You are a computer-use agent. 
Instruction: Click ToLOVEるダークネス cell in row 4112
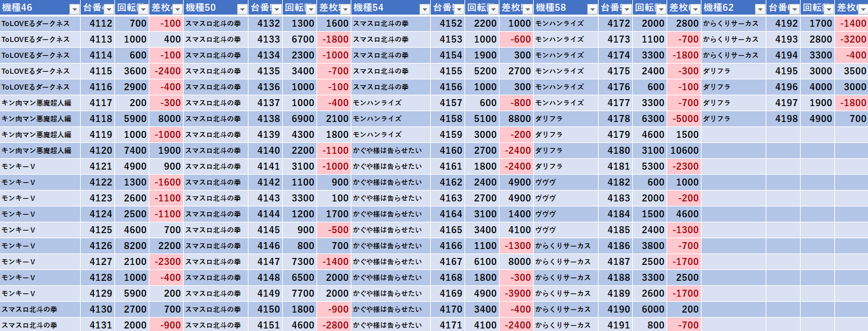tap(40, 24)
